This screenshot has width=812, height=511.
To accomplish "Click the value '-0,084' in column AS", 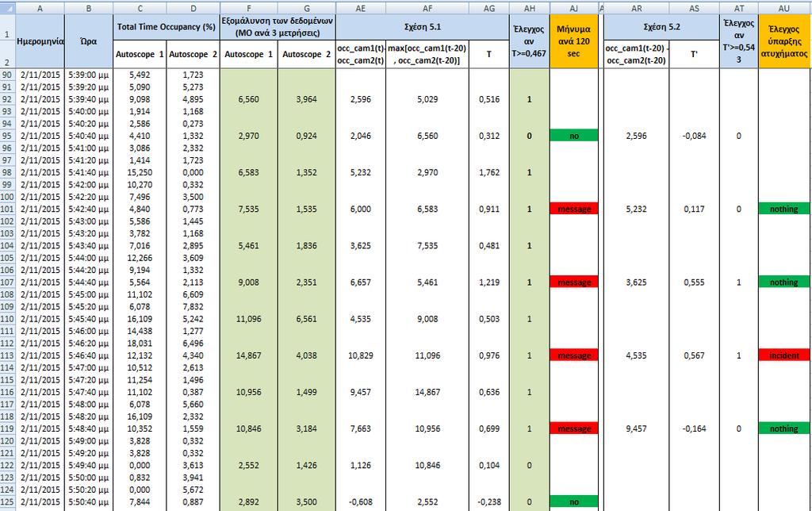I will pos(694,136).
